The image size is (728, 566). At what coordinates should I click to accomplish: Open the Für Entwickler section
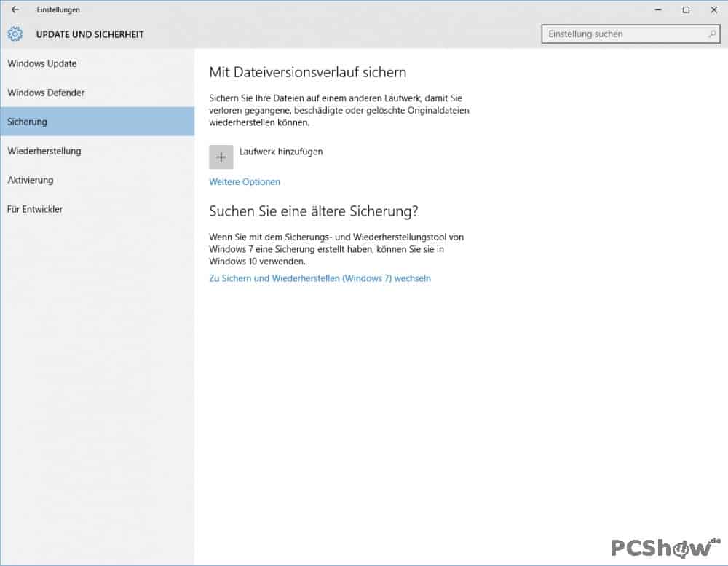(97, 209)
